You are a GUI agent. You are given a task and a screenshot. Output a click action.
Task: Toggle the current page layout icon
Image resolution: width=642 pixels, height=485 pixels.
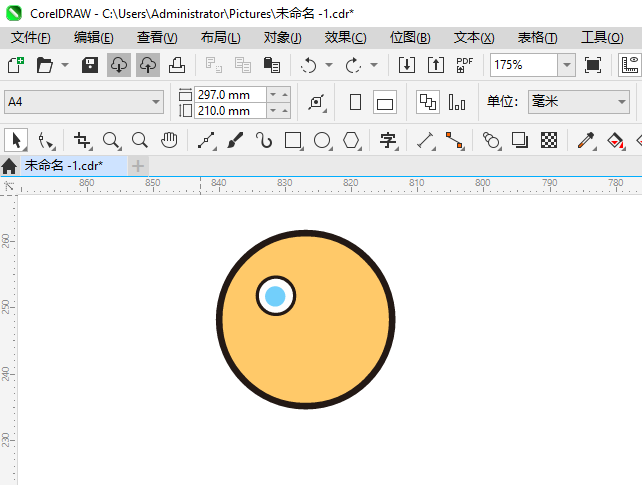click(457, 102)
